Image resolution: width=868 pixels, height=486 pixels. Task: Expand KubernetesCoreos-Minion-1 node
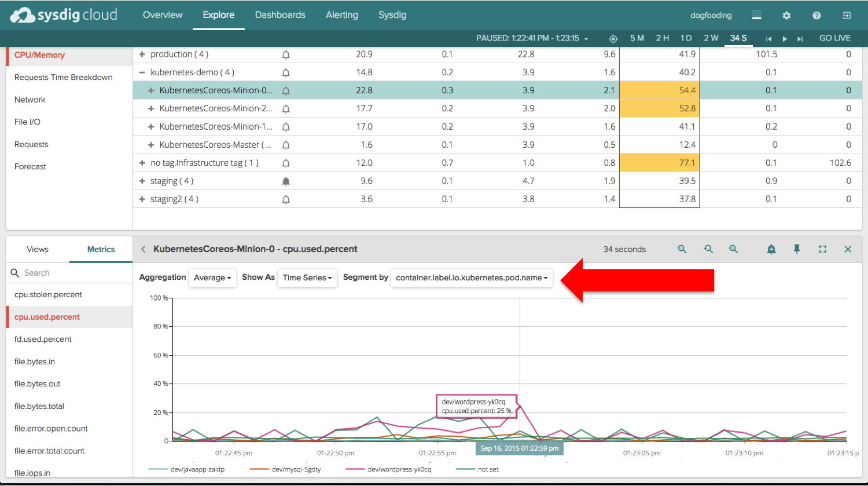151,126
